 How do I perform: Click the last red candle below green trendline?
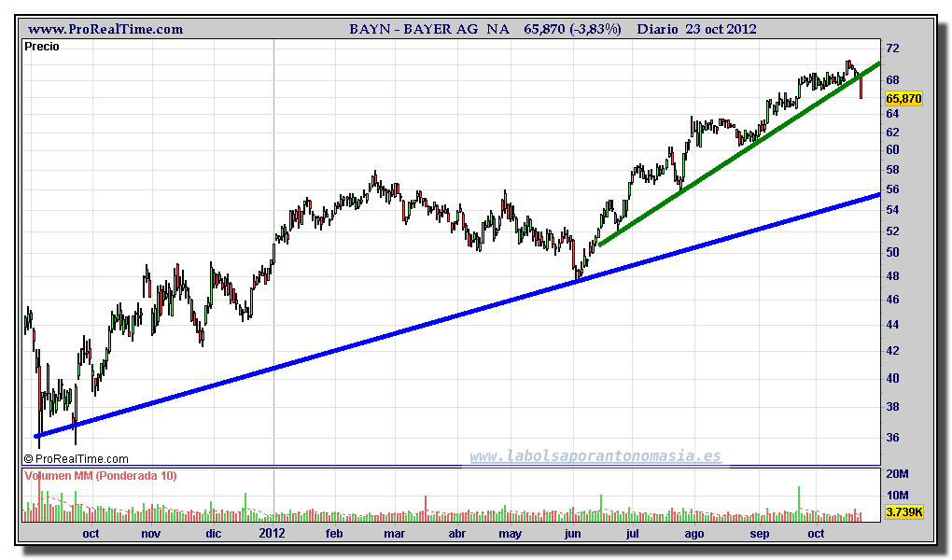click(x=861, y=89)
